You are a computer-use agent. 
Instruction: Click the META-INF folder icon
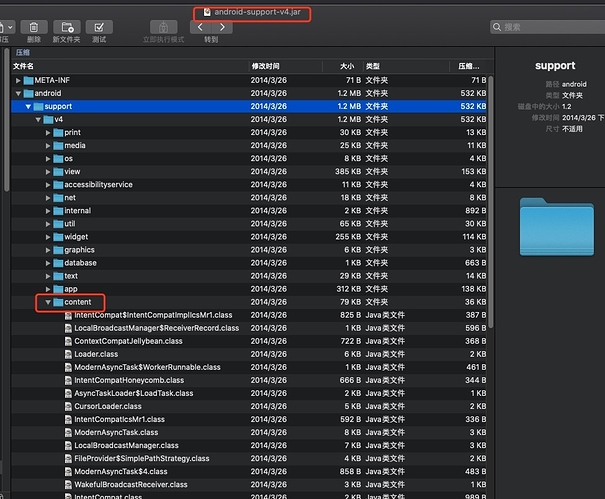(29, 80)
